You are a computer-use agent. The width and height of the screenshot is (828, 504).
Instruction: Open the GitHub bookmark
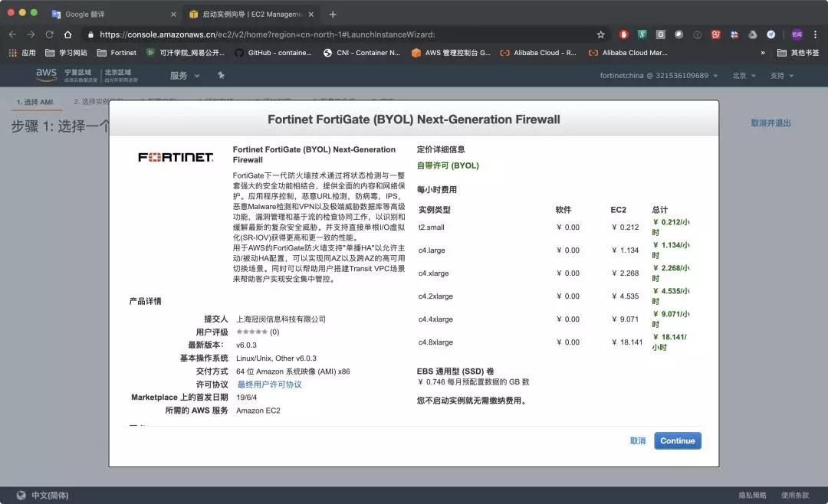point(274,53)
